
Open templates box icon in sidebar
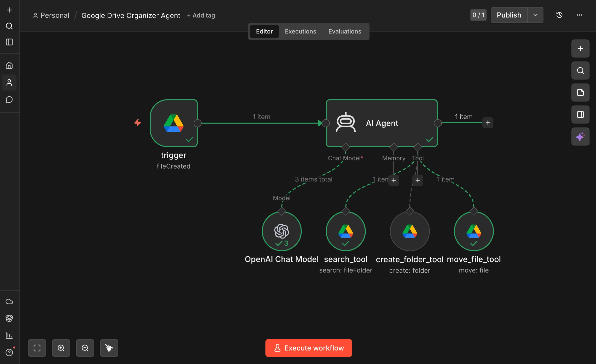coord(9,318)
